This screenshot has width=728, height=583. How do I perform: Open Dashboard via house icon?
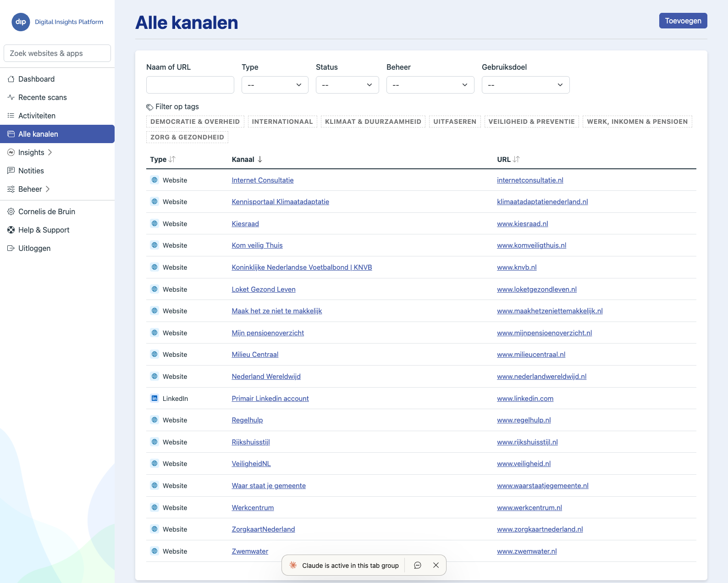coord(11,79)
